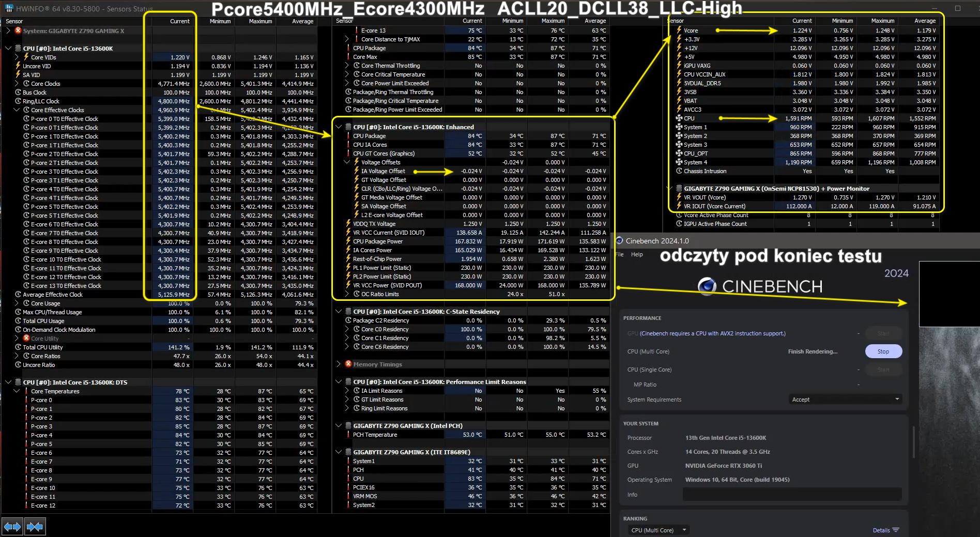
Task: Click the shrink columns inward-arrows button
Action: click(x=35, y=527)
